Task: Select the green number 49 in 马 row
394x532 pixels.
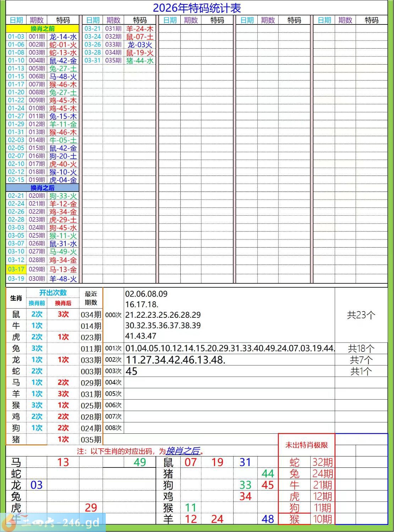Action: click(x=140, y=462)
